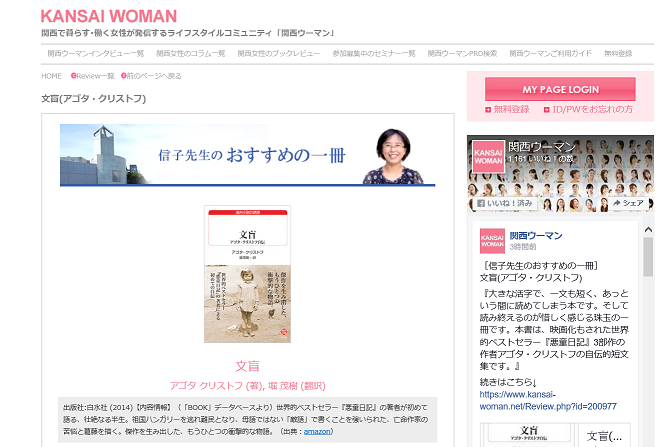Viewport: 660px width, 447px height.
Task: Open 参加募集中のセミナー一覧 menu item
Action: 374,53
